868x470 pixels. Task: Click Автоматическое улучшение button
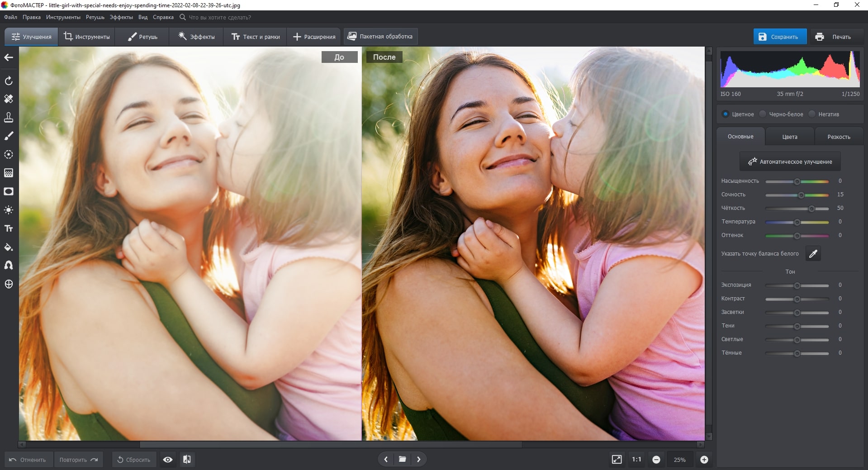[x=790, y=161]
